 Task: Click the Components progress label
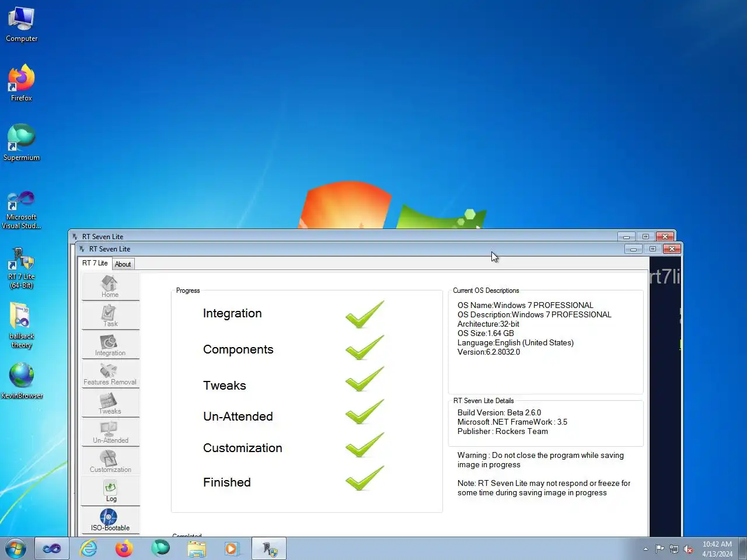238,349
